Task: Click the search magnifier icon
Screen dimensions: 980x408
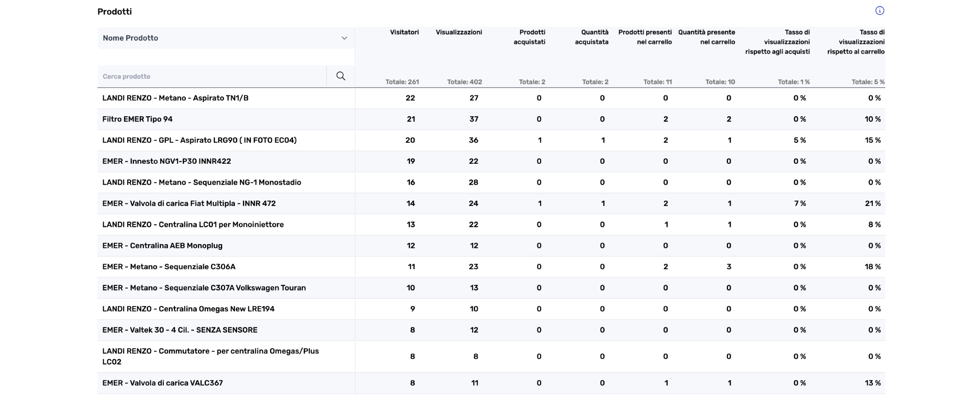Action: click(x=340, y=76)
